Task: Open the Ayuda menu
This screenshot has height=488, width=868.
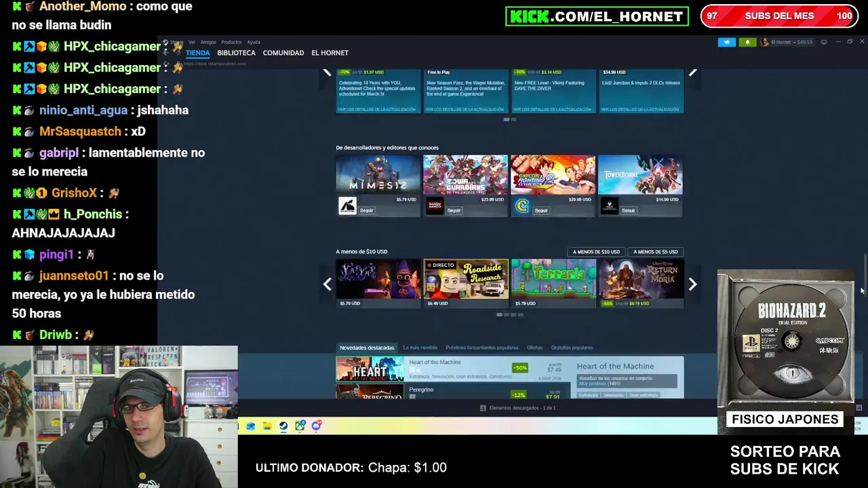Action: click(x=254, y=42)
